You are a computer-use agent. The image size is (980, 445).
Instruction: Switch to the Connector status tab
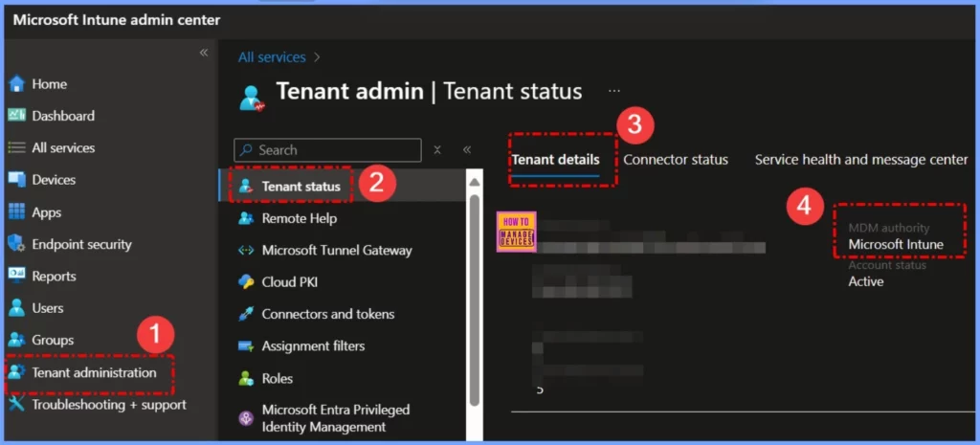click(676, 160)
